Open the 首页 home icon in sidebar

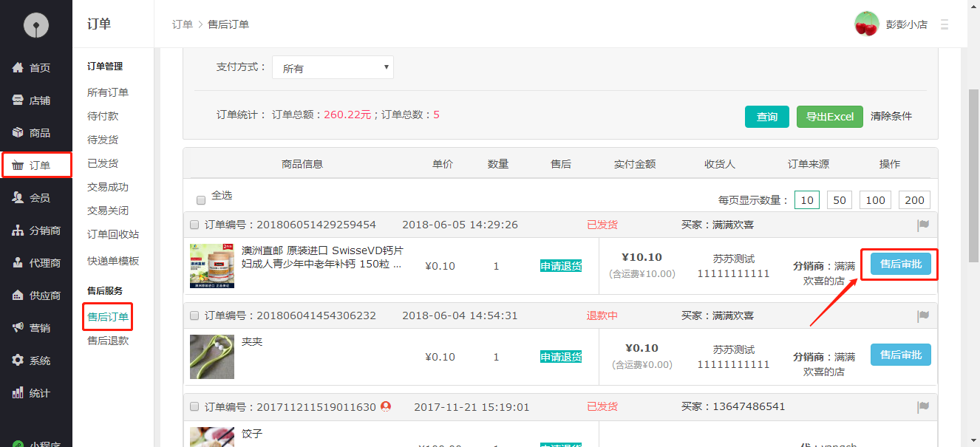click(18, 67)
